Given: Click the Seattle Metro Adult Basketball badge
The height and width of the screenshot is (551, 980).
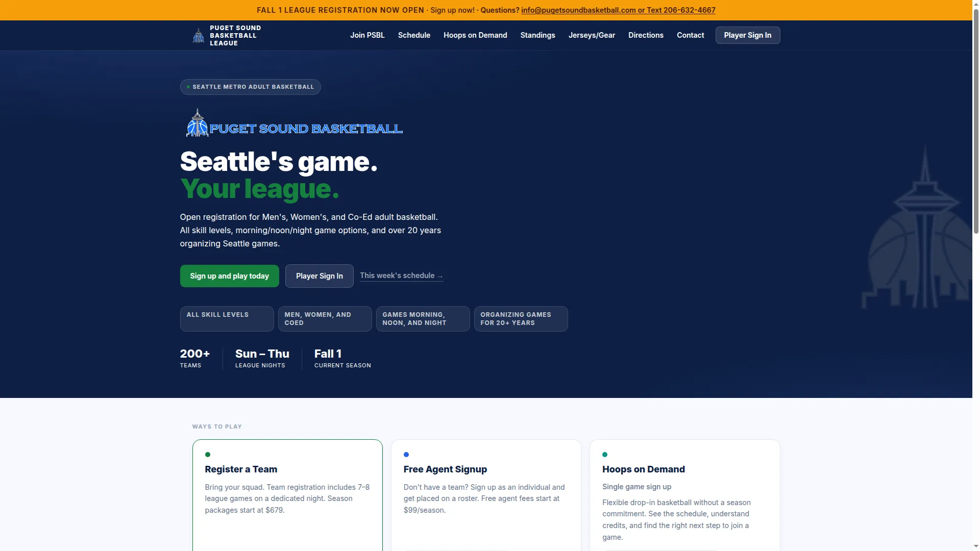Looking at the screenshot, I should [x=250, y=87].
